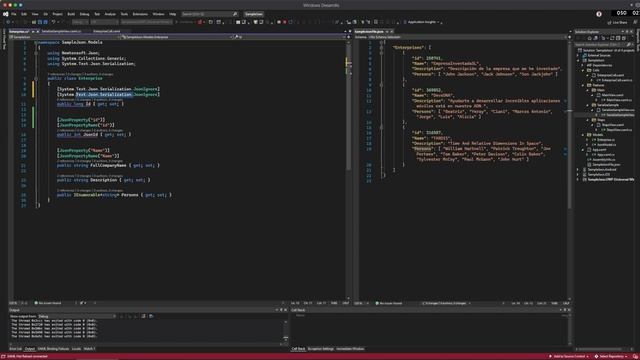This screenshot has height=360, width=640.
Task: Select Enterprise.cs in Solution Explorer
Action: (x=607, y=140)
